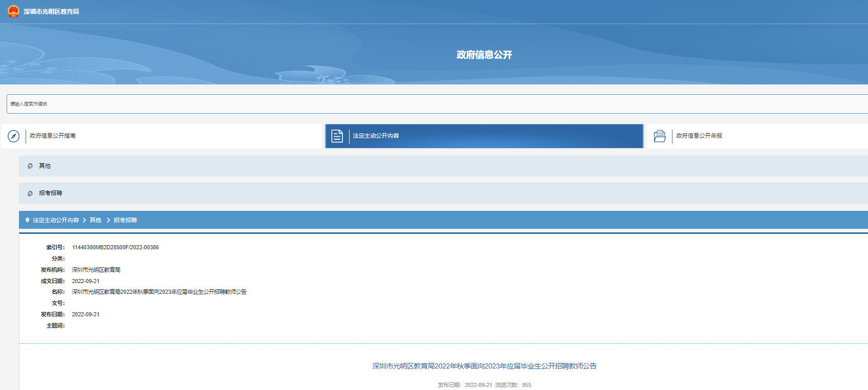
Task: Open the 政府信息公开指南 tab
Action: pyautogui.click(x=53, y=136)
